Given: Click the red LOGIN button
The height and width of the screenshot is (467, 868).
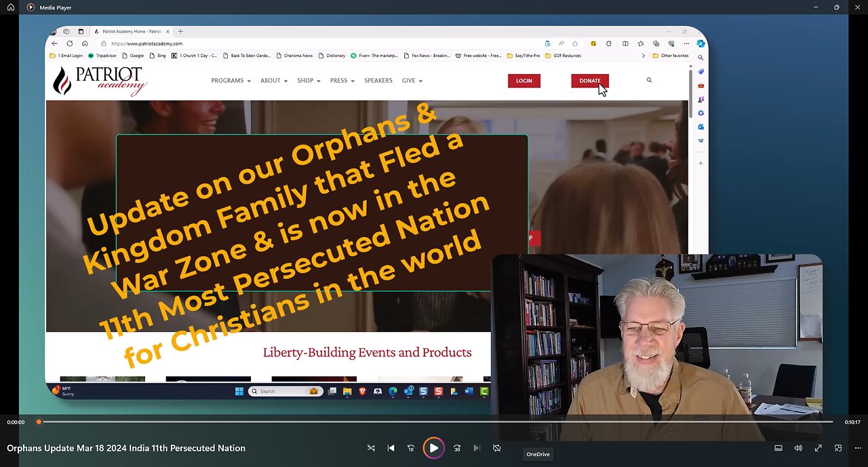Looking at the screenshot, I should point(524,81).
